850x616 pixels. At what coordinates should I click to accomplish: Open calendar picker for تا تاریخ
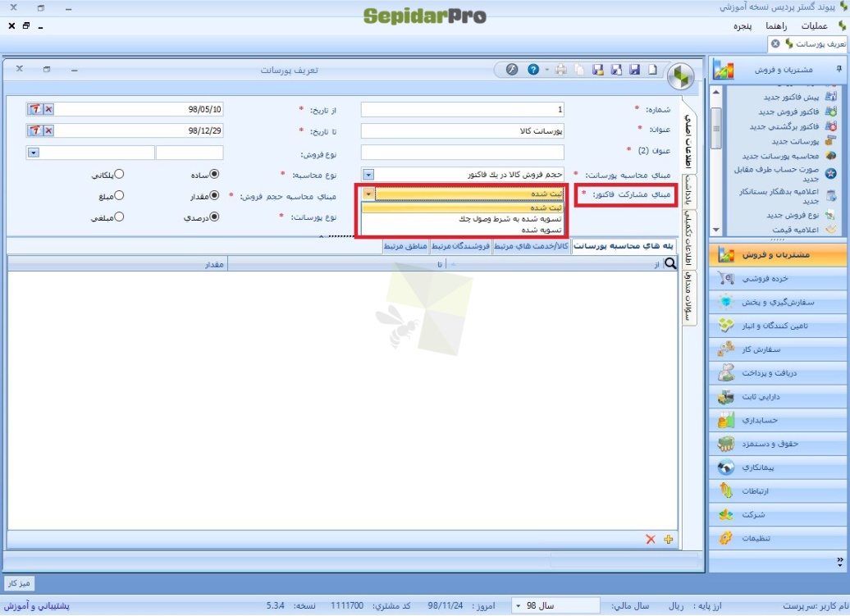(x=35, y=130)
